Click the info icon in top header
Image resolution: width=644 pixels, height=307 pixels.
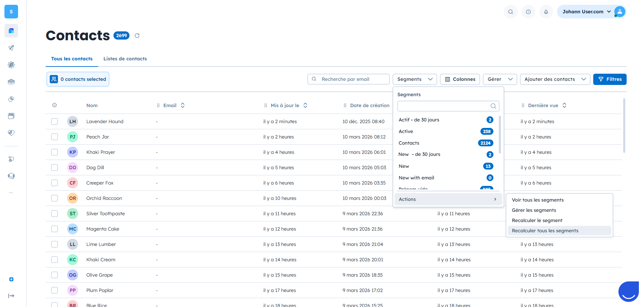coord(528,12)
